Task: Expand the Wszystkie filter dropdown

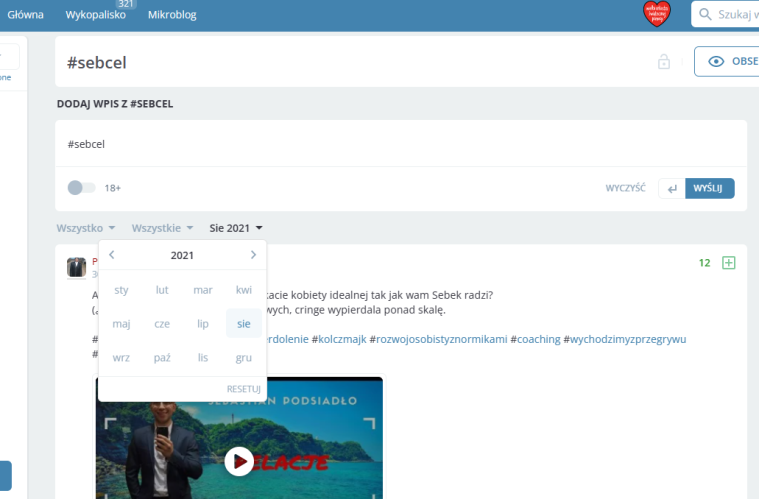Action: [x=162, y=228]
